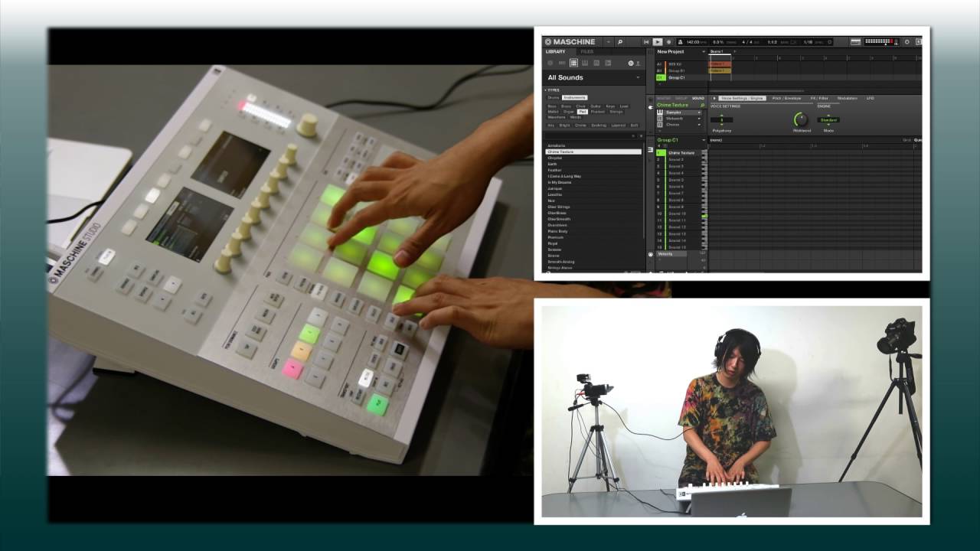Select the Velocity modulation lane
The height and width of the screenshot is (551, 980).
point(671,254)
